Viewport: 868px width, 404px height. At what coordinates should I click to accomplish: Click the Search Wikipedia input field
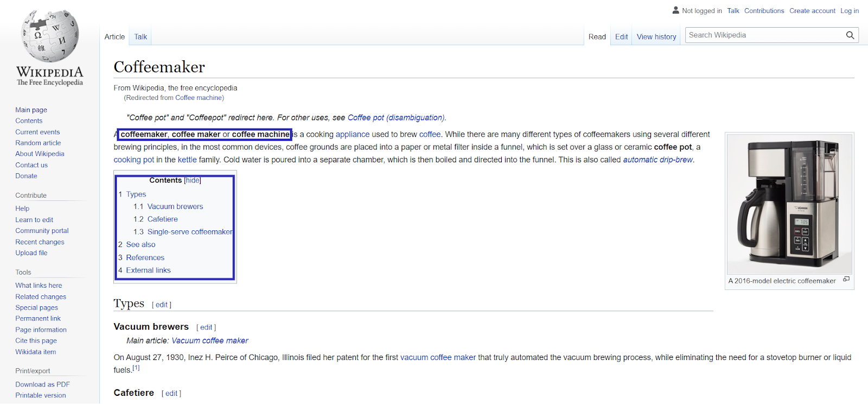[x=765, y=35]
